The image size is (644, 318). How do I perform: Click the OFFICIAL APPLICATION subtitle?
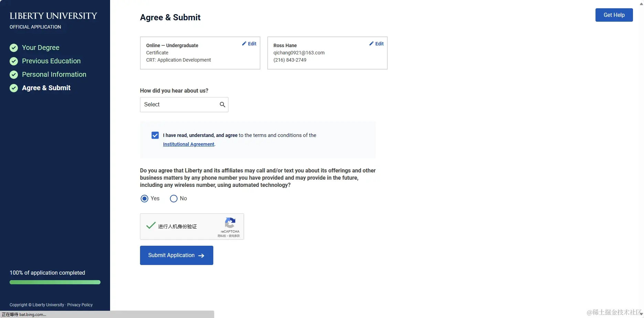(x=35, y=27)
